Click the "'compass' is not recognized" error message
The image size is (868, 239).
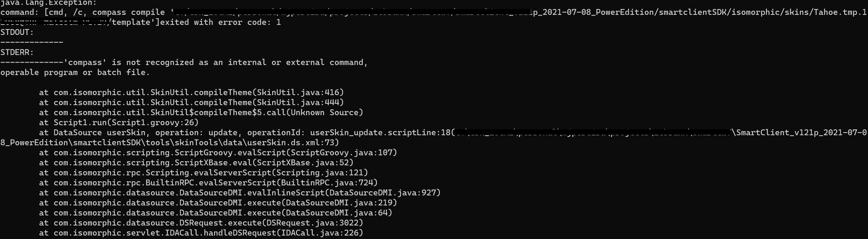tap(216, 63)
